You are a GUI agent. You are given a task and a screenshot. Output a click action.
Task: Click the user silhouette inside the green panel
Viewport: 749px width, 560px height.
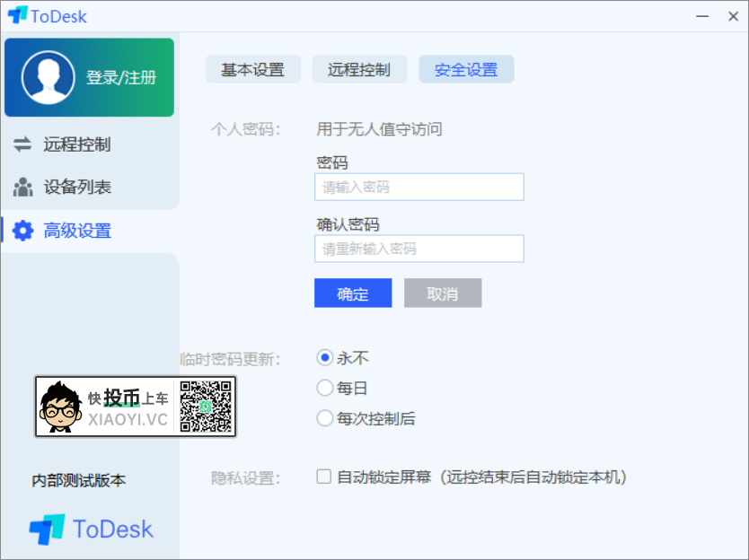pos(50,76)
